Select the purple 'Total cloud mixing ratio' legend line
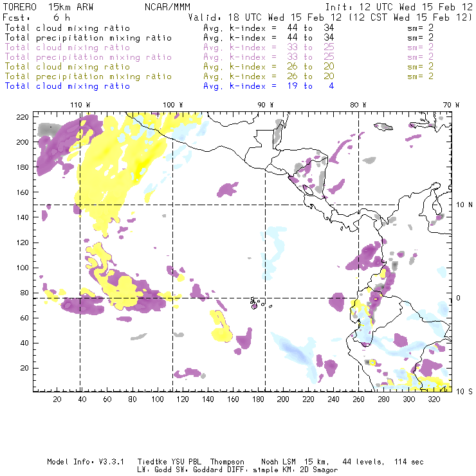 point(68,48)
